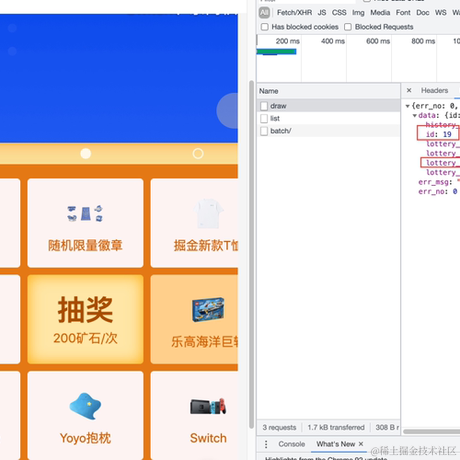The image size is (460, 460).
Task: Select the batch/ request row
Action: pyautogui.click(x=328, y=131)
